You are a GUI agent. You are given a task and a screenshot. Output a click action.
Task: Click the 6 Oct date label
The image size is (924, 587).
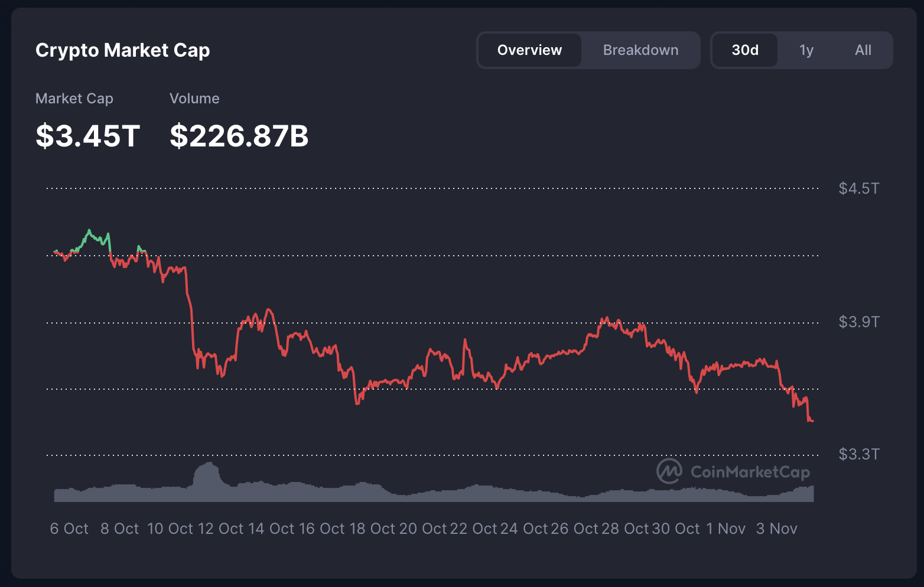[69, 529]
